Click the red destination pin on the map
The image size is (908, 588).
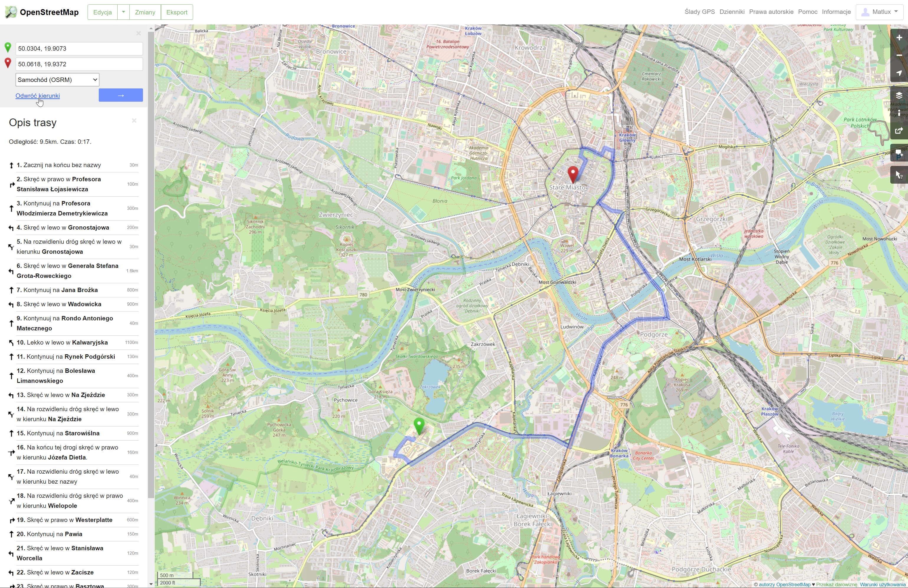[x=573, y=175]
